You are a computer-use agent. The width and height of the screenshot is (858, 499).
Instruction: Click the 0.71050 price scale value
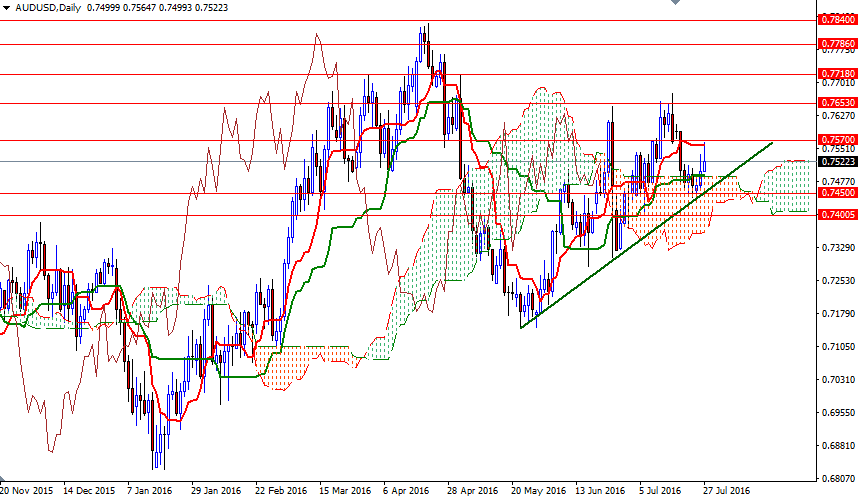838,346
